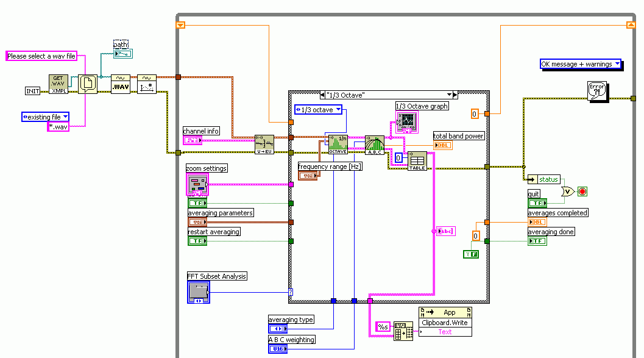The height and width of the screenshot is (358, 644).
Task: Click the averaging done boolean indicator
Action: click(x=537, y=241)
